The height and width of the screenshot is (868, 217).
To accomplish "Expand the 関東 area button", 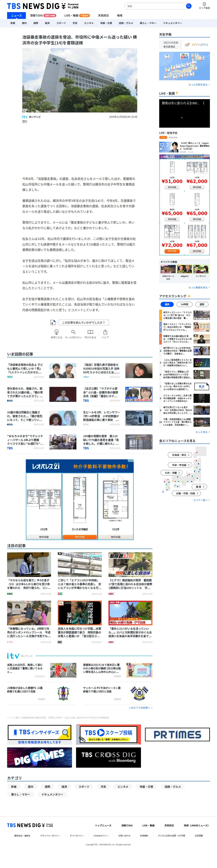I will tap(200, 487).
